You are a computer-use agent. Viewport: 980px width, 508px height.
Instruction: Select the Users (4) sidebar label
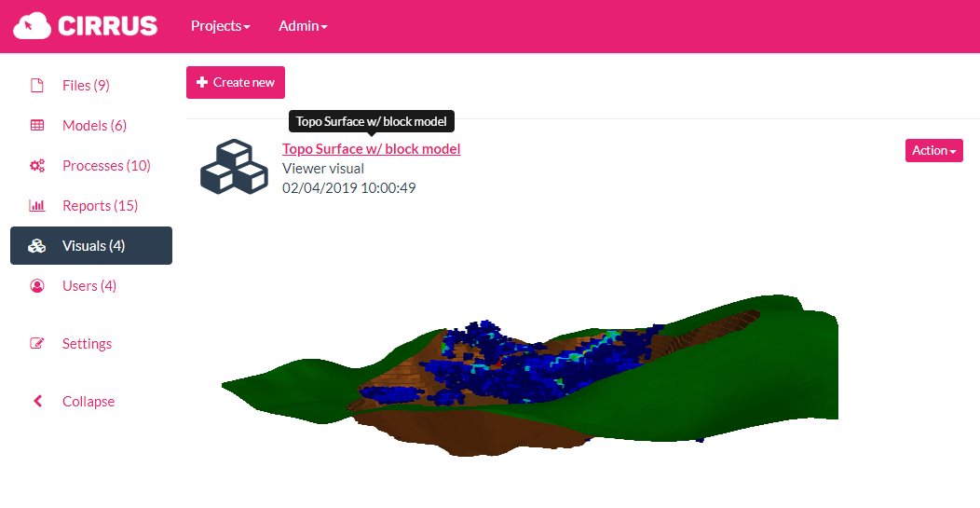tap(89, 286)
